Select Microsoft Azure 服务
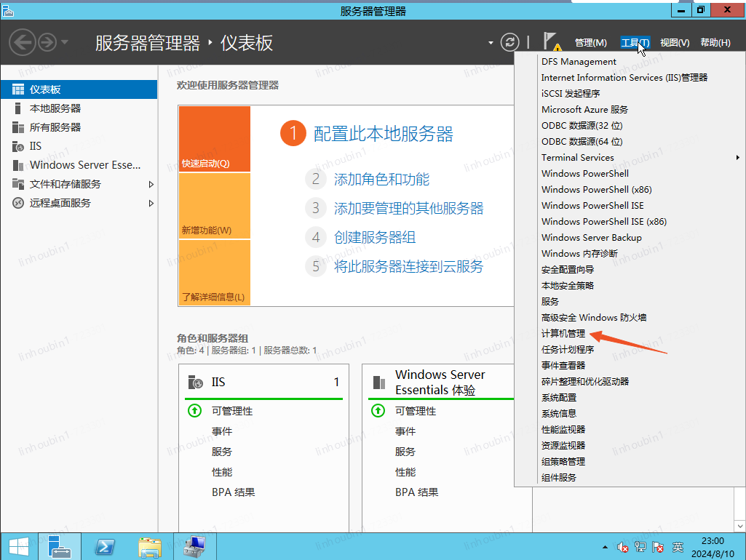This screenshot has width=746, height=560. (584, 110)
